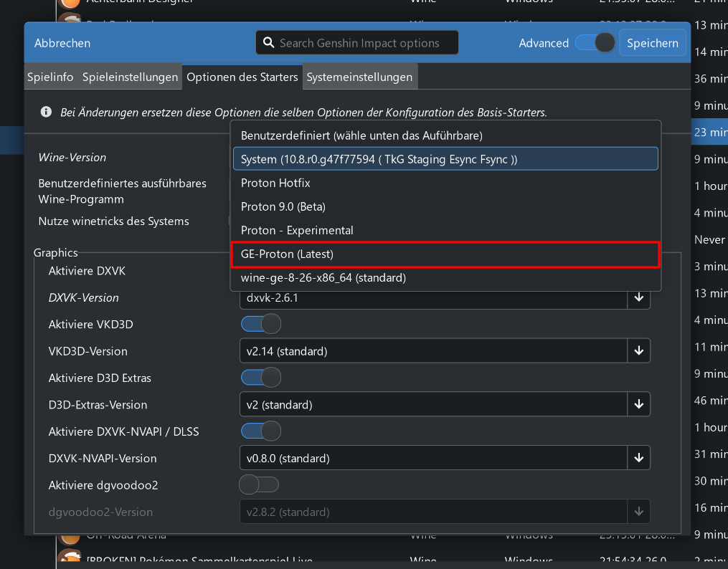Click the arrow icon of the DXVK-Version combo box
This screenshot has height=569, width=728.
point(639,297)
